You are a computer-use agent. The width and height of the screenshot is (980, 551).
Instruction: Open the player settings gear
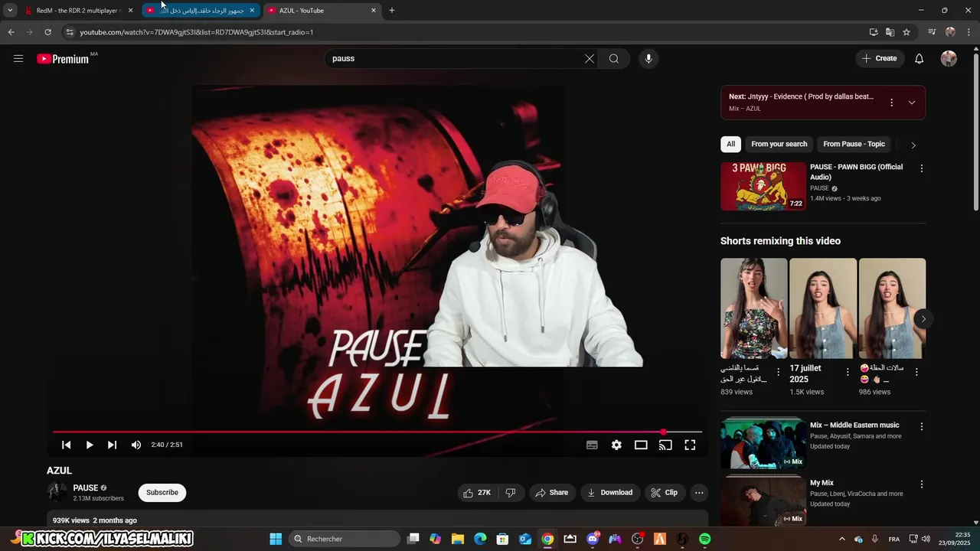[x=616, y=445]
